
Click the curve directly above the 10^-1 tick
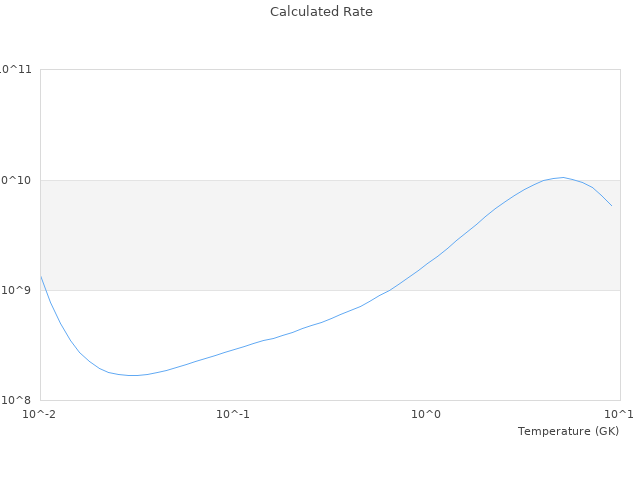[x=233, y=349]
